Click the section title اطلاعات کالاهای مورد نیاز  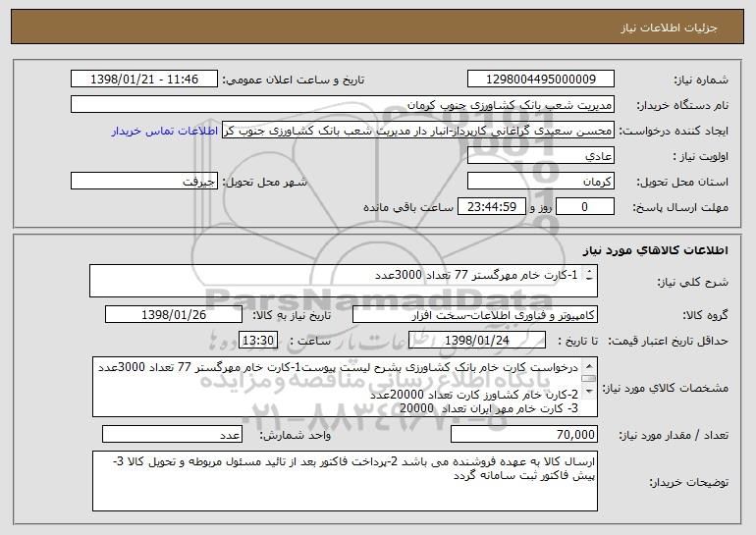(x=656, y=250)
